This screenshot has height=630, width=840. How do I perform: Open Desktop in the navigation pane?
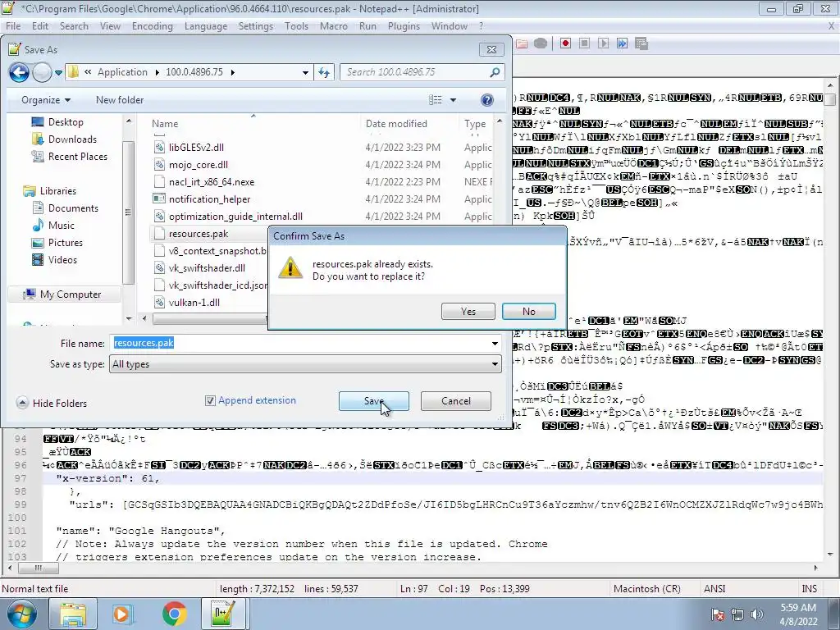click(x=66, y=122)
